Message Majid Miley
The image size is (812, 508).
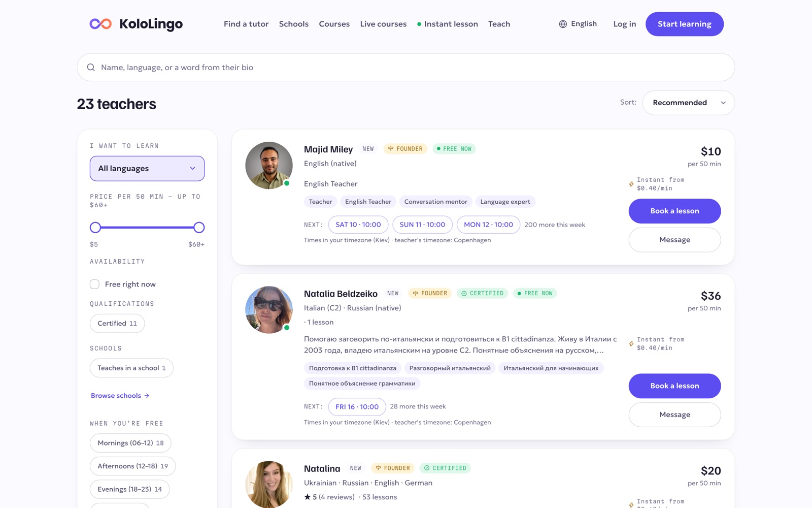point(674,240)
